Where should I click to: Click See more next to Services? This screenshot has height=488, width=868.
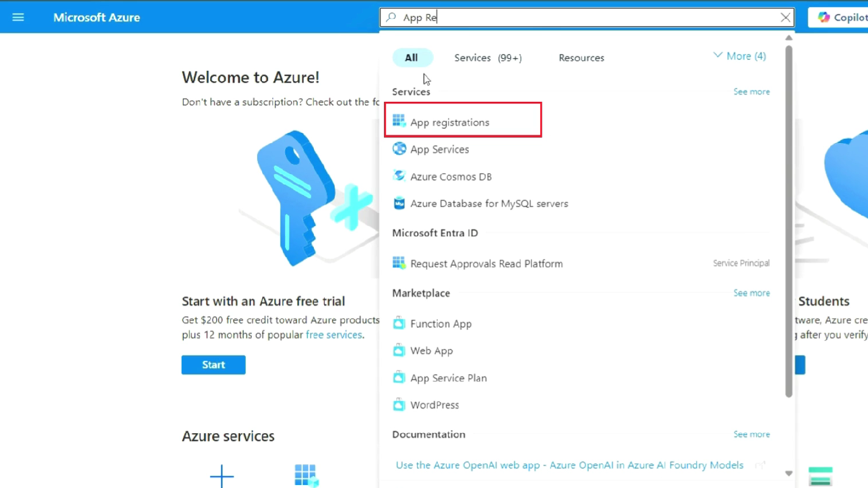coord(752,91)
